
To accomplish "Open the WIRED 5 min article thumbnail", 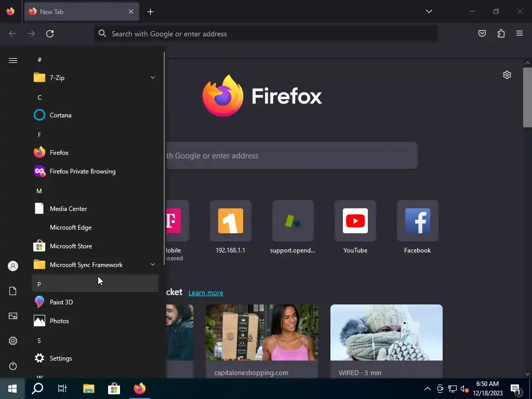I will 387,332.
